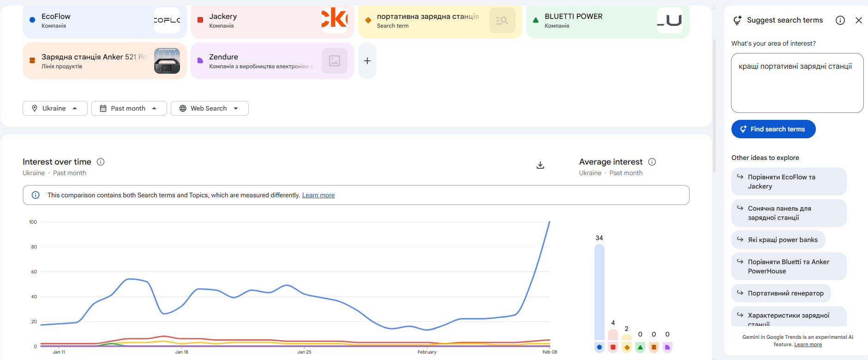Click the search-term magnifier icon
This screenshot has width=868, height=360.
(x=502, y=20)
